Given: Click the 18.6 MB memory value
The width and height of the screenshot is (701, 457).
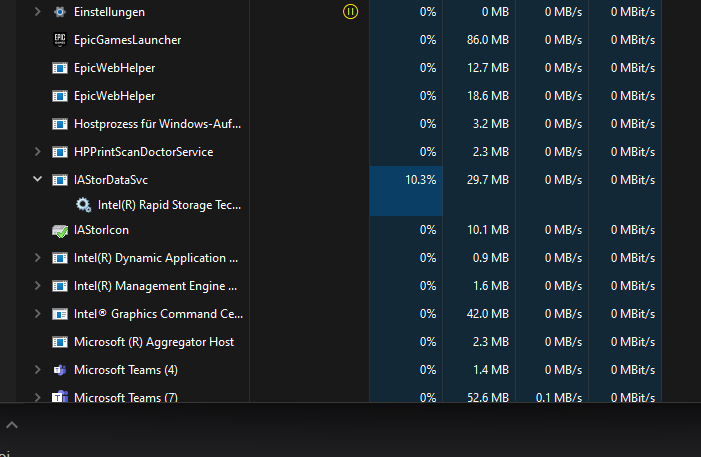Looking at the screenshot, I should [488, 96].
